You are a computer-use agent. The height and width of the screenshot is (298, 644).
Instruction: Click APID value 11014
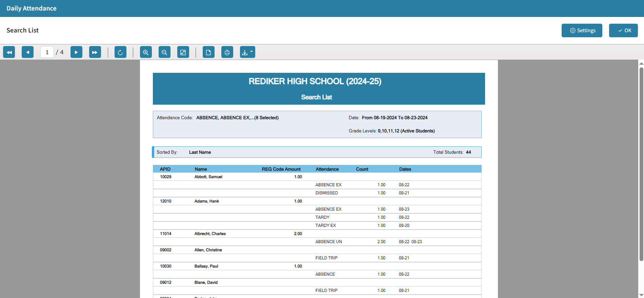pyautogui.click(x=166, y=234)
